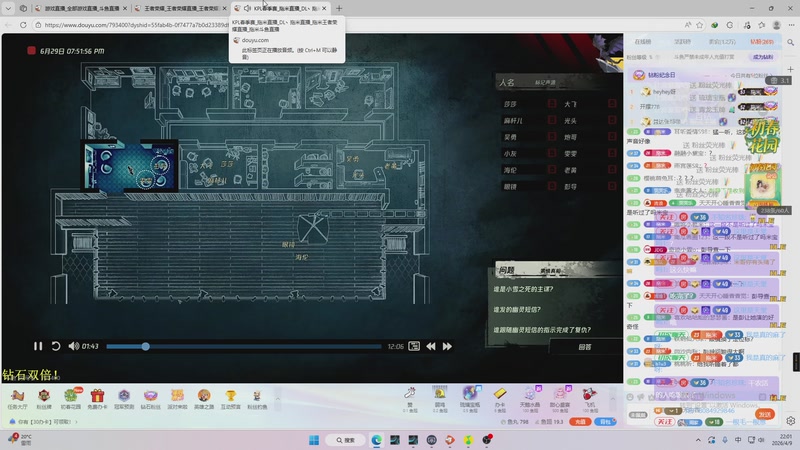This screenshot has width=800, height=450.
Task: Refresh the browser page
Action: (23, 24)
